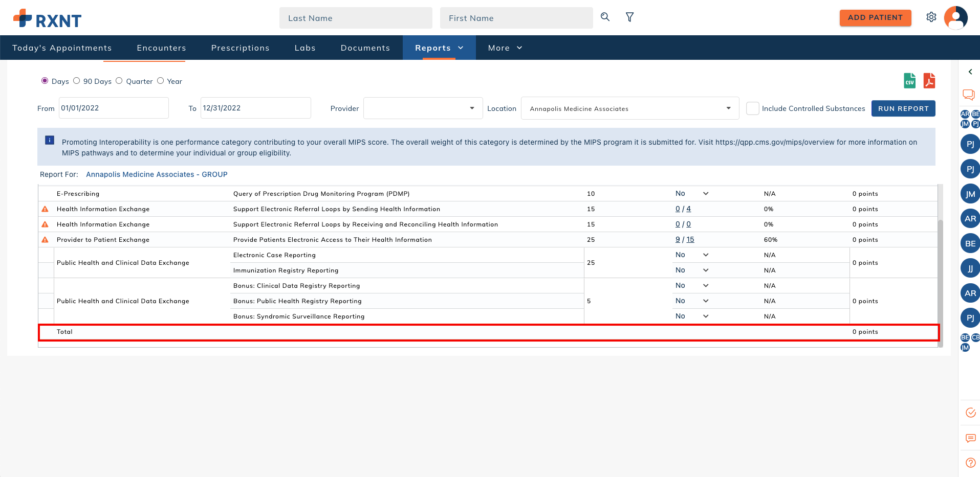980x477 pixels.
Task: Change Bonus Public Health Registry dropdown
Action: coord(692,301)
